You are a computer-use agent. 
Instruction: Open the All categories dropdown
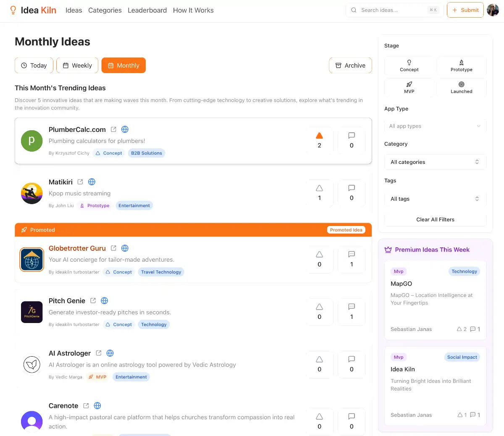pos(435,162)
